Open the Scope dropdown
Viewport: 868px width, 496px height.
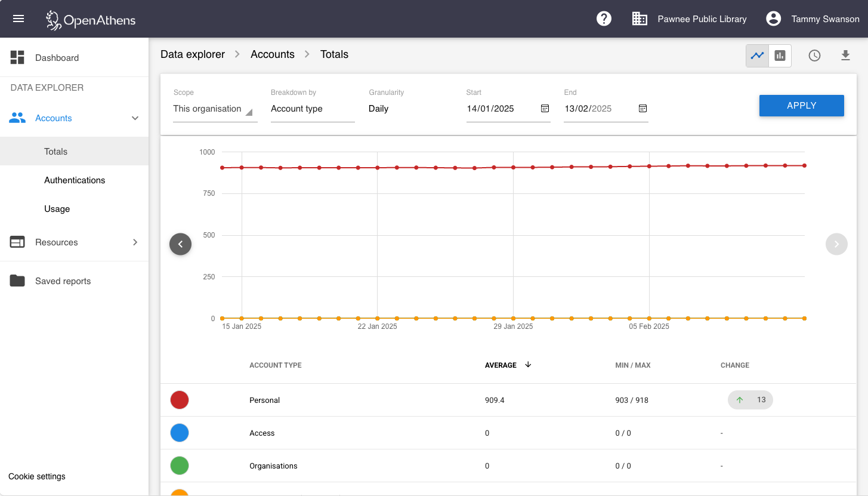pos(215,109)
